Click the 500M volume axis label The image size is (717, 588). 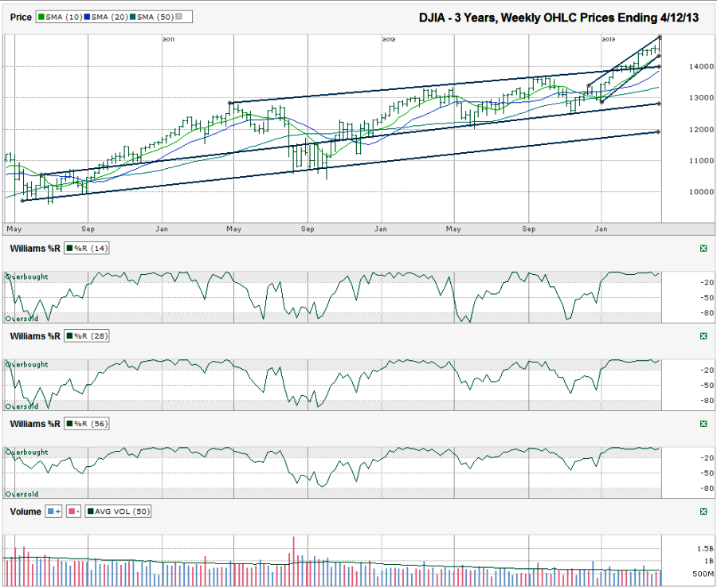[x=703, y=574]
